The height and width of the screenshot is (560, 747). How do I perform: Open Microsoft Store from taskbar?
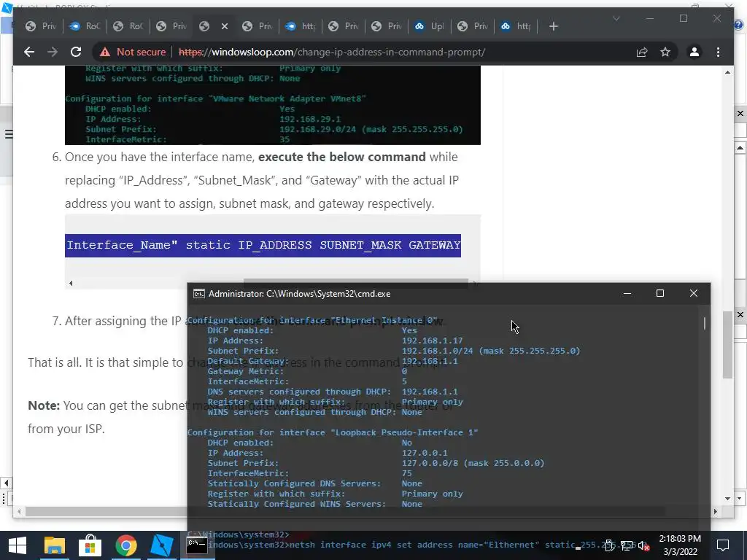[90, 545]
